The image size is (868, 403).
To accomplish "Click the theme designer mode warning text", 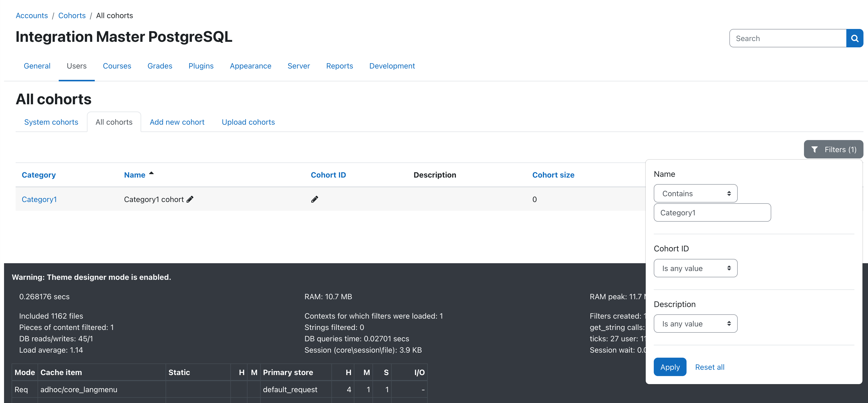I will [x=91, y=277].
